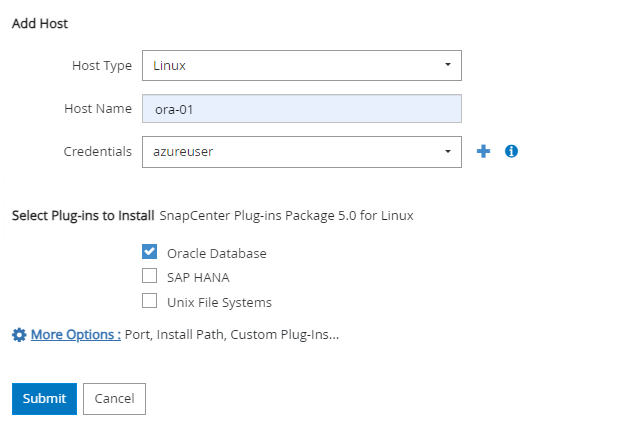
Task: Open the Host Type dropdown showing Linux
Action: coord(300,66)
